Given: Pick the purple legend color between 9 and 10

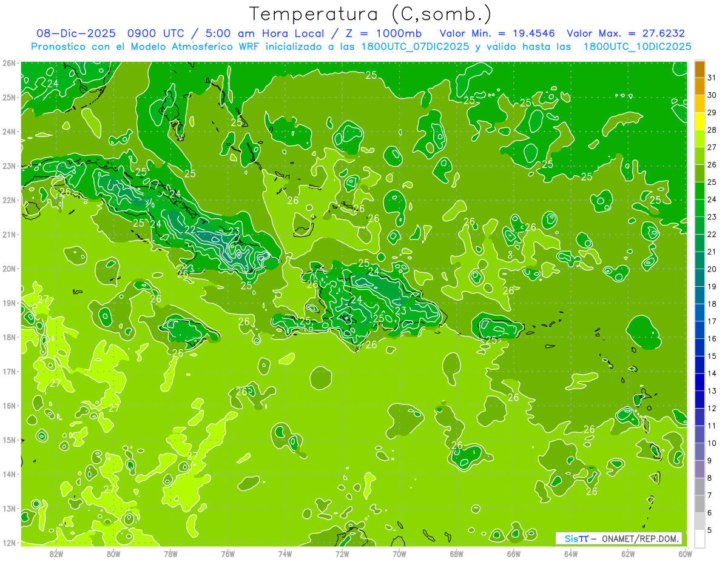Looking at the screenshot, I should click(x=700, y=452).
